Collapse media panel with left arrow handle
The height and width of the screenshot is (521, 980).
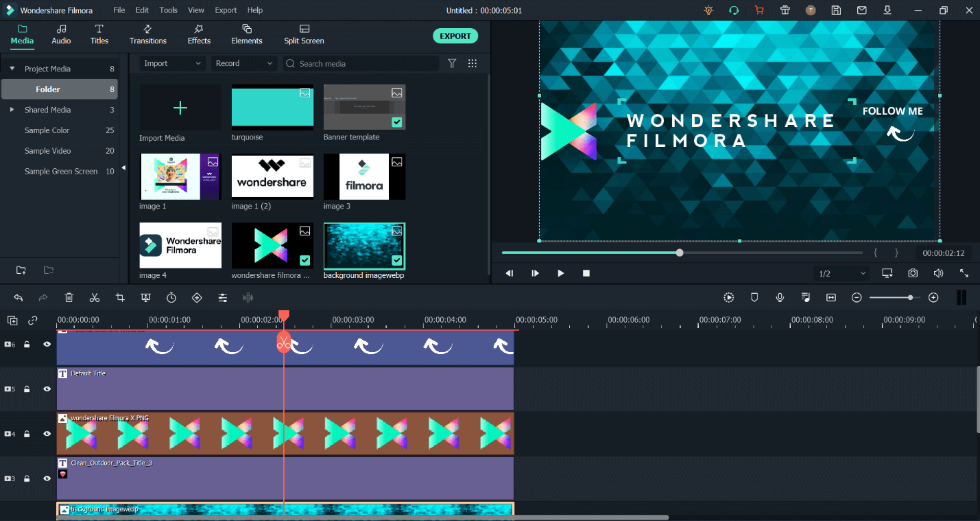123,167
